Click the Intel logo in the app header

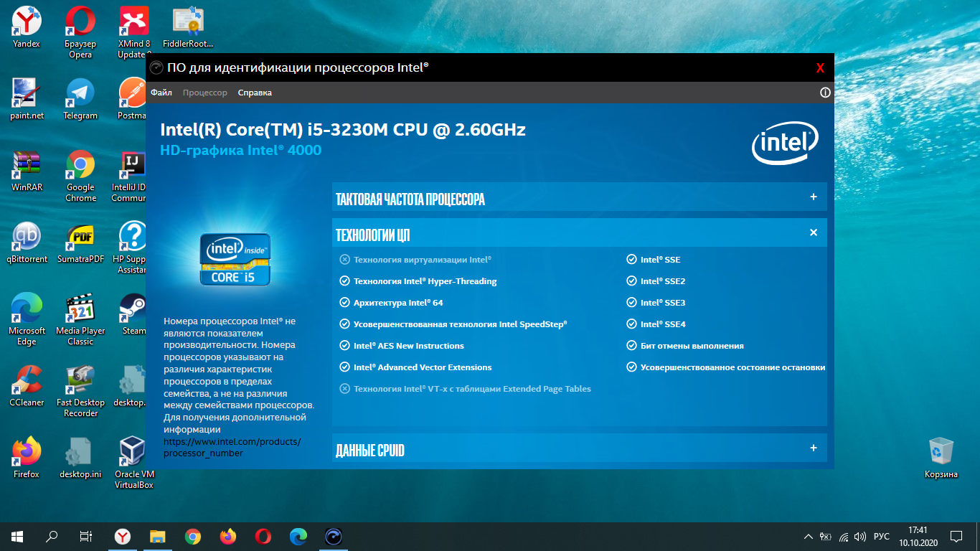pyautogui.click(x=785, y=143)
